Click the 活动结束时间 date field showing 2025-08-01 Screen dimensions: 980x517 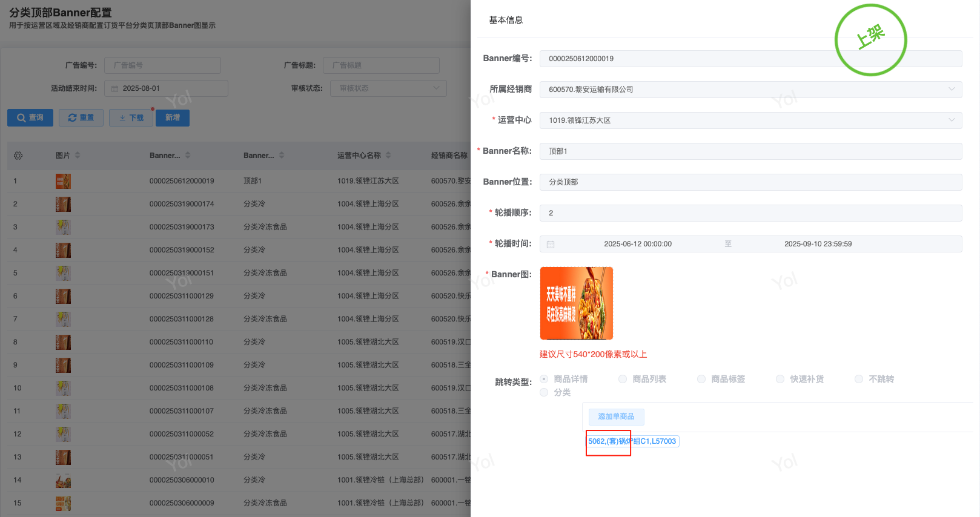[166, 88]
